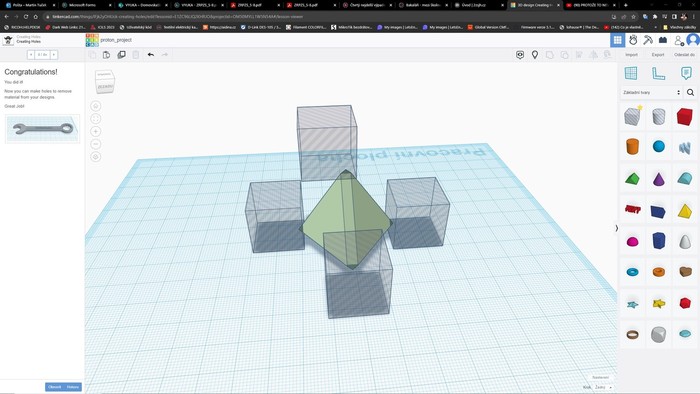The width and height of the screenshot is (700, 394).
Task: Click the undo arrow in toolbar
Action: (151, 54)
